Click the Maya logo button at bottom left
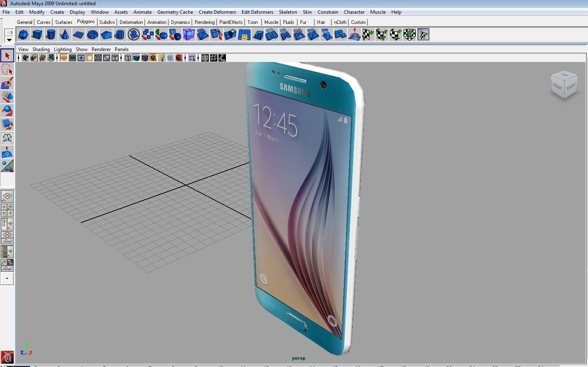Viewport: 588px width, 367px height. coord(7,357)
